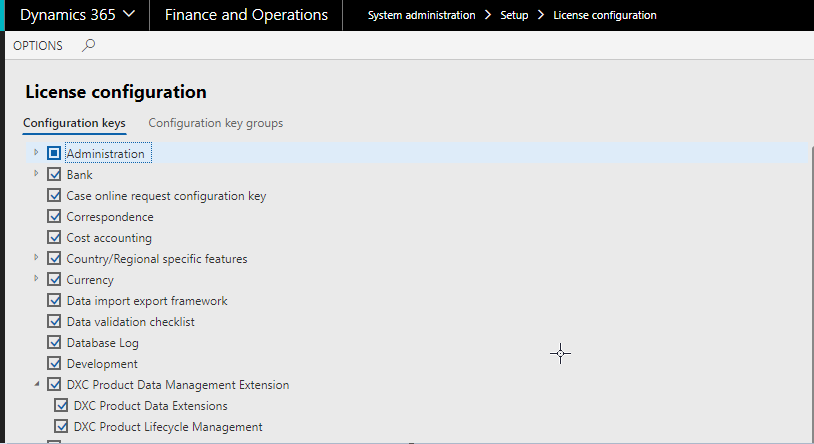Switch to Configuration key groups tab

pos(215,123)
